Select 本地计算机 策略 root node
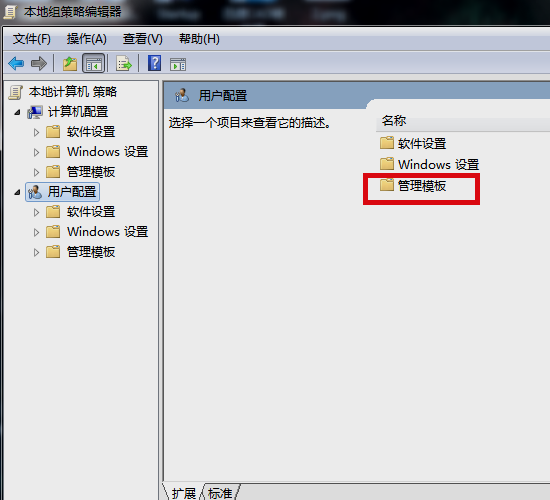The image size is (550, 500). click(73, 92)
